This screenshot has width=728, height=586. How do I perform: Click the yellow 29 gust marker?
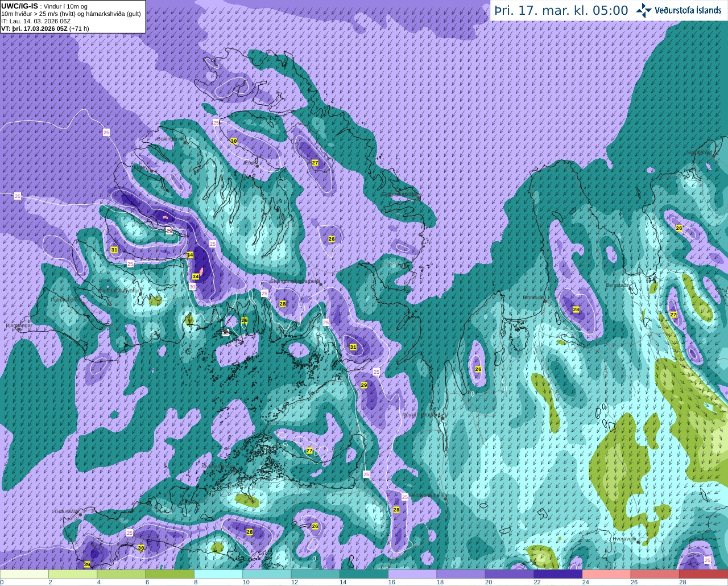[x=364, y=385]
